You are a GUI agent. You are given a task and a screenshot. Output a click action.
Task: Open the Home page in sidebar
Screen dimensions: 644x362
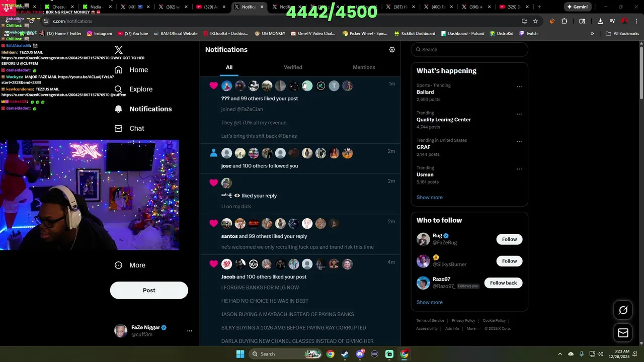click(x=131, y=70)
